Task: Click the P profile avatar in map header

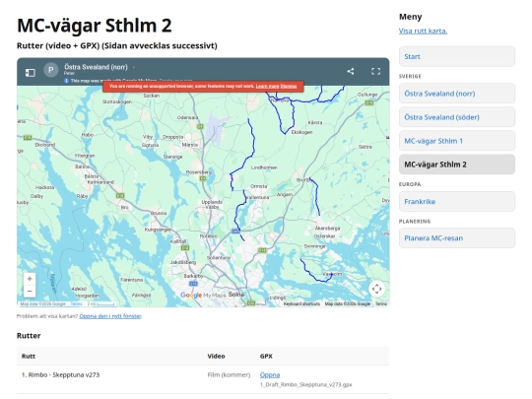Action: [51, 70]
